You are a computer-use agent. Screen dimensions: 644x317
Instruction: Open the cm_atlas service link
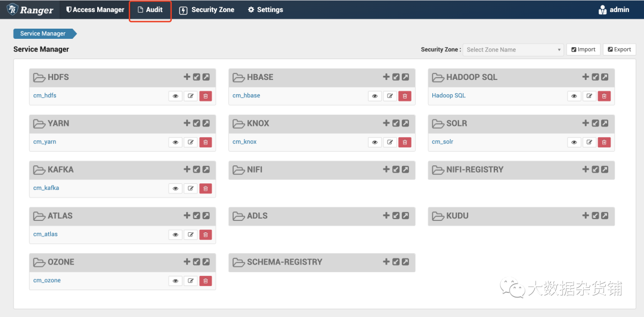[45, 234]
